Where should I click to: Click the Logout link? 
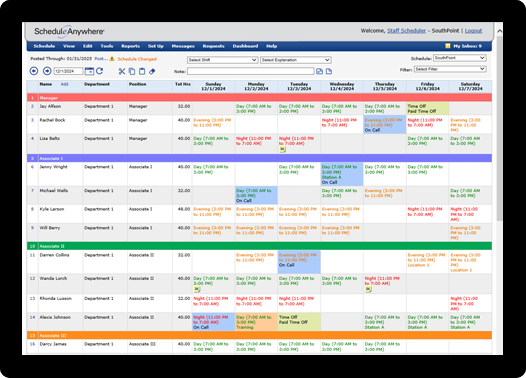473,31
